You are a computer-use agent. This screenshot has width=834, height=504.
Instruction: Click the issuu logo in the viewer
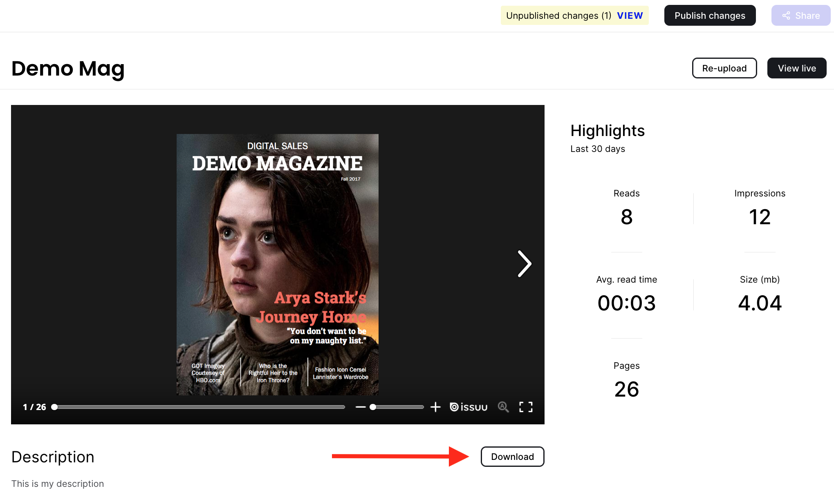click(x=469, y=407)
